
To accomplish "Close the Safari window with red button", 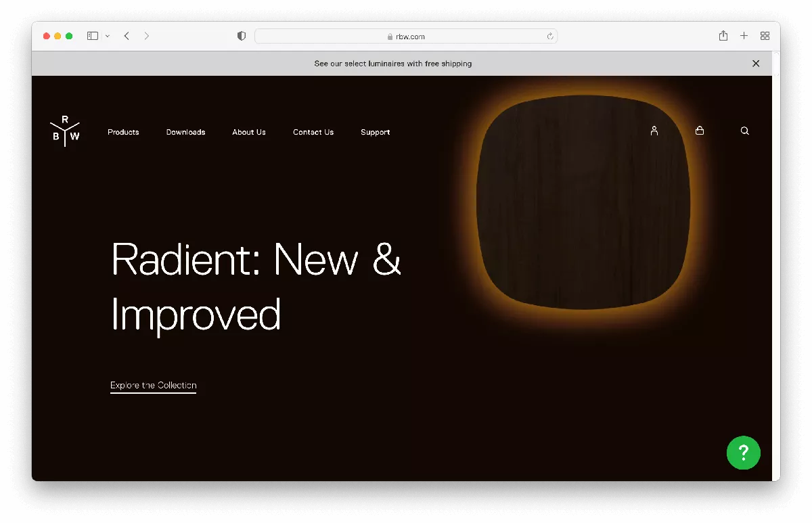I will pos(47,36).
